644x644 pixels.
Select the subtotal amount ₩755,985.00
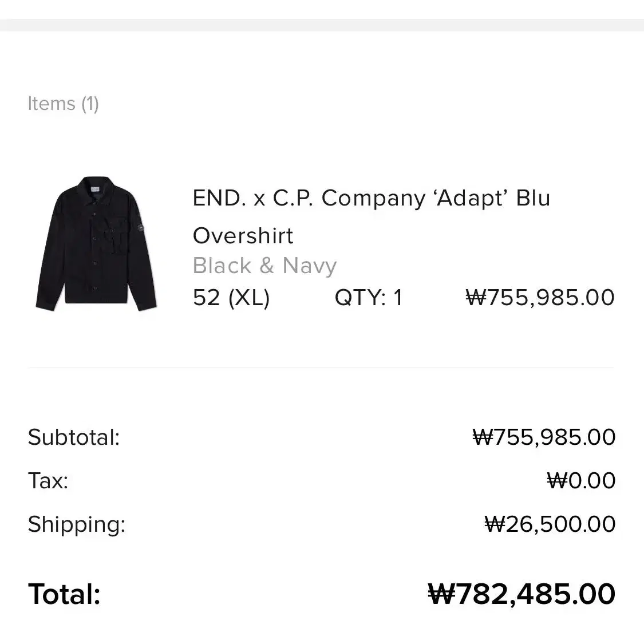click(544, 437)
